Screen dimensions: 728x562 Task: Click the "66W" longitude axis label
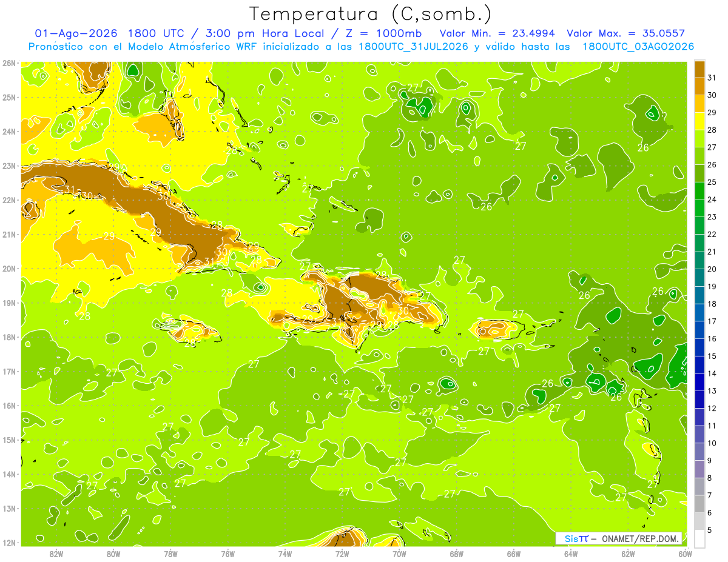(514, 554)
